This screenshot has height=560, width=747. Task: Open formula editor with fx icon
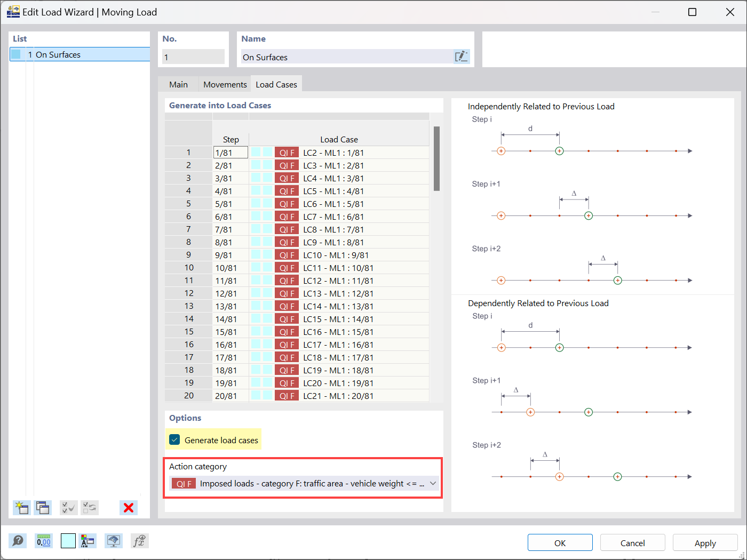pyautogui.click(x=139, y=541)
